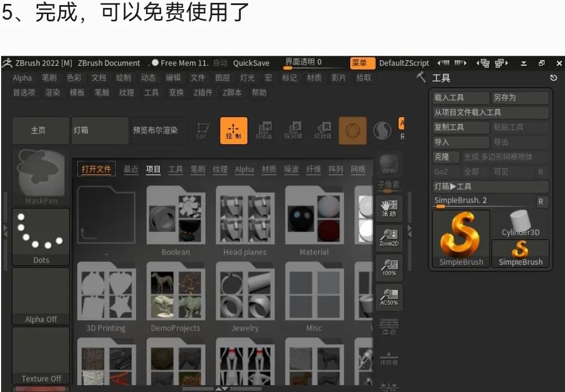Click the lightbox bottom divider arrows

pyautogui.click(x=222, y=389)
